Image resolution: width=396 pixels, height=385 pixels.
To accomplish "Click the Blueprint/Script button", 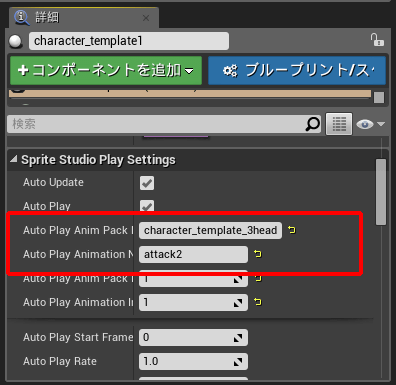I will pyautogui.click(x=297, y=70).
